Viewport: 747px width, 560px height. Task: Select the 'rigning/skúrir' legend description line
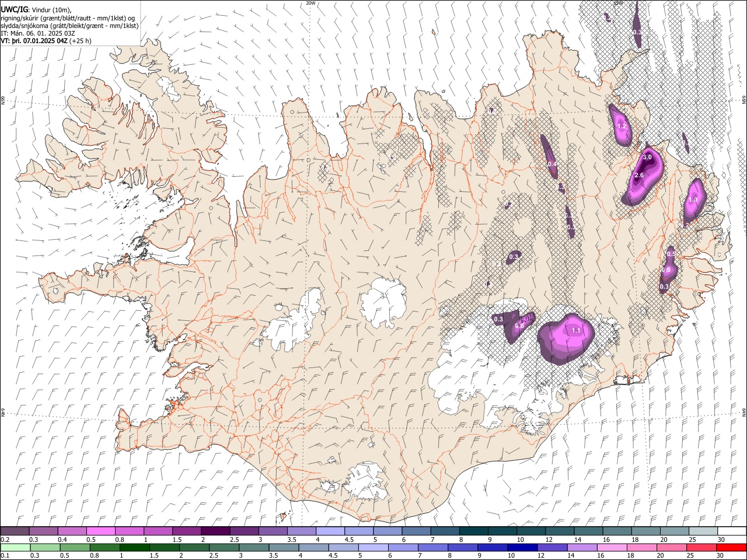pos(68,18)
